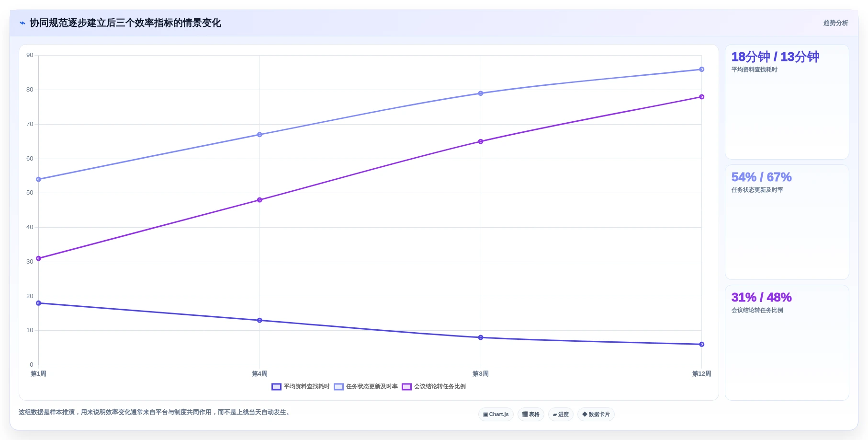Click the 平均资料查找耗时 point at 第1周
Screen dimensions: 868x440
39,303
